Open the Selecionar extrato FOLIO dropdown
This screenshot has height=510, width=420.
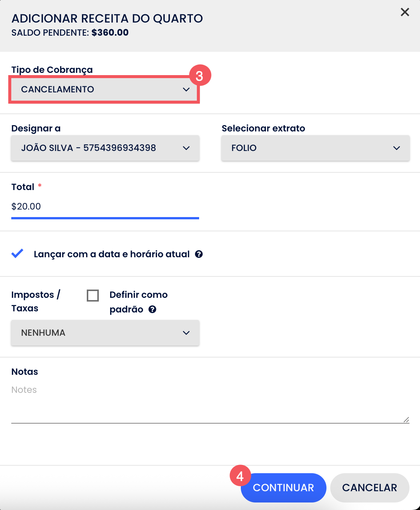coord(315,148)
